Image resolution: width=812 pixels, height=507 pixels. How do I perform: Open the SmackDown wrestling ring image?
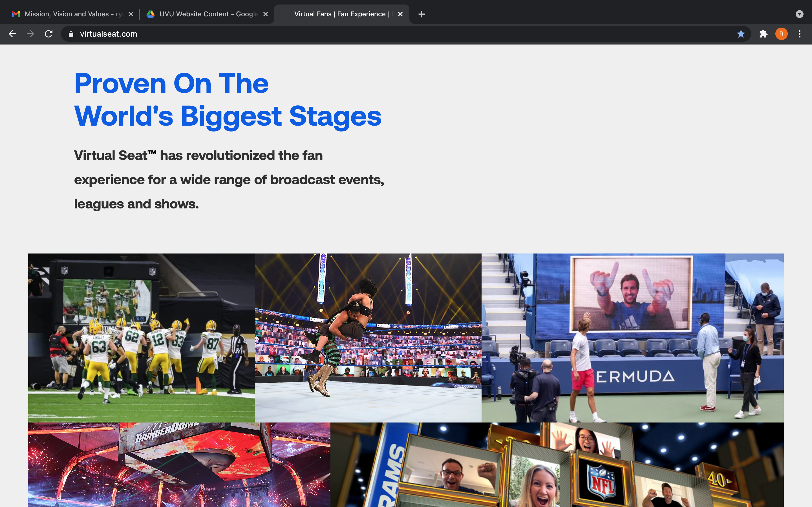[x=368, y=338]
